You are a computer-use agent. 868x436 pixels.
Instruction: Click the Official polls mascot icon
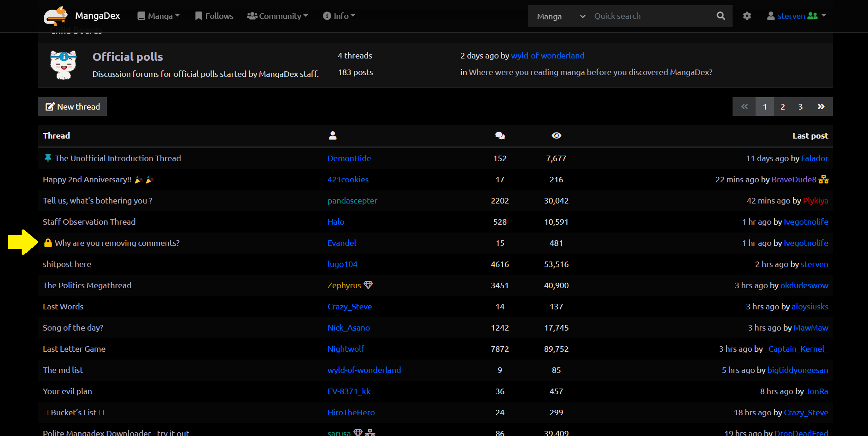tap(63, 65)
